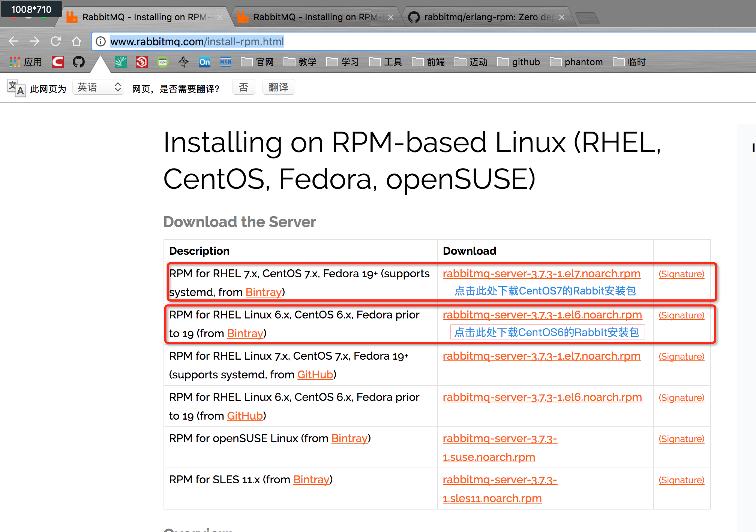The height and width of the screenshot is (532, 756).
Task: Download el7 rpm from GitHub row
Action: pyautogui.click(x=541, y=356)
